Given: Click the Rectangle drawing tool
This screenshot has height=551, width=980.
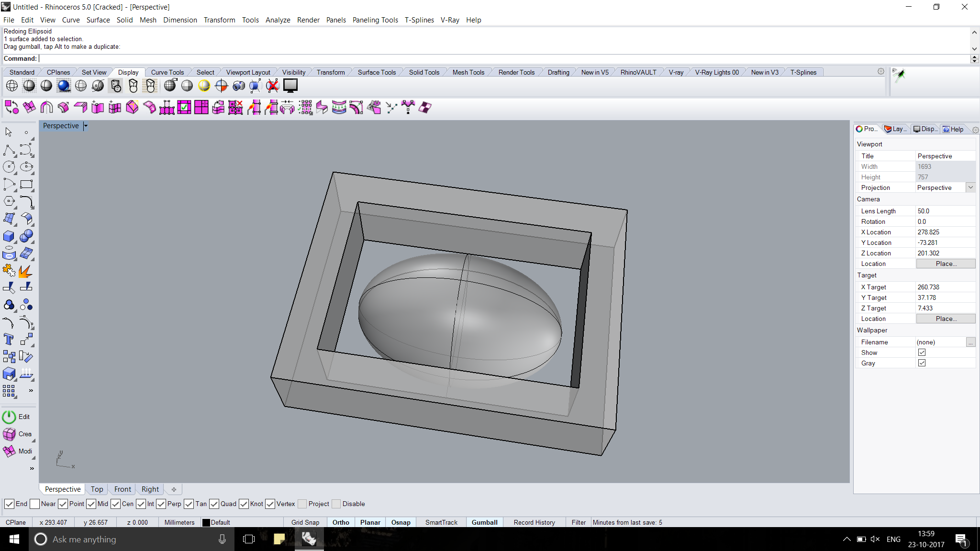Looking at the screenshot, I should pyautogui.click(x=27, y=184).
